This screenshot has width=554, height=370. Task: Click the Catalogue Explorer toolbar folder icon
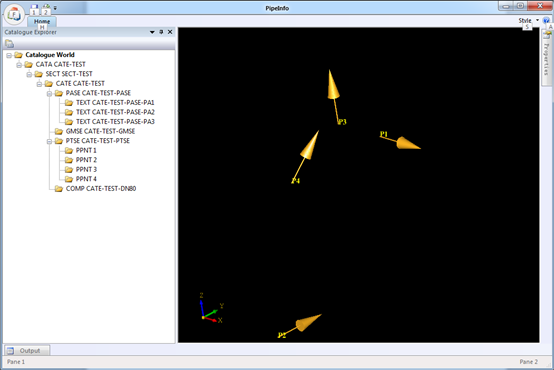10,44
